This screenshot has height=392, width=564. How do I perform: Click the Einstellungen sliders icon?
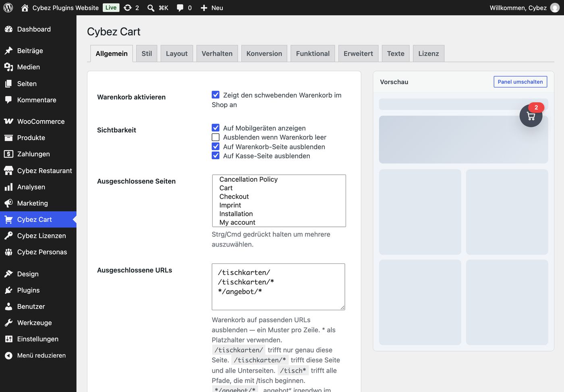(x=8, y=339)
